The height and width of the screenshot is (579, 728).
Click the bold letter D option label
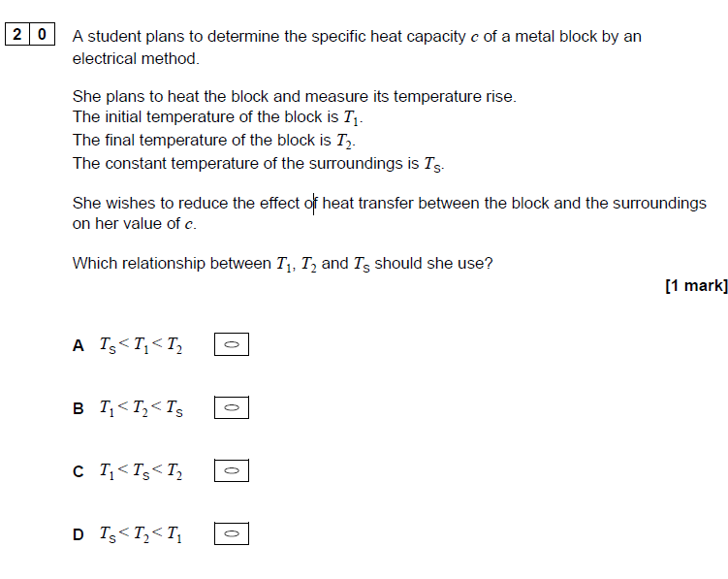(78, 534)
